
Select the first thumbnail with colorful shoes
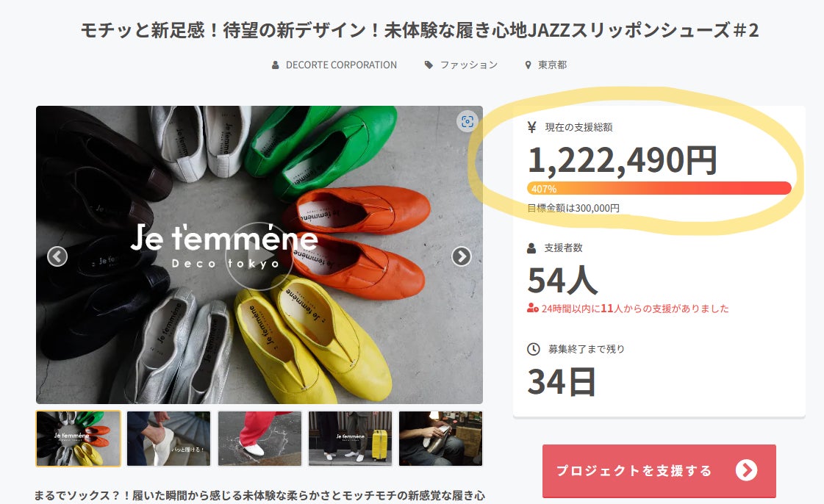[78, 439]
